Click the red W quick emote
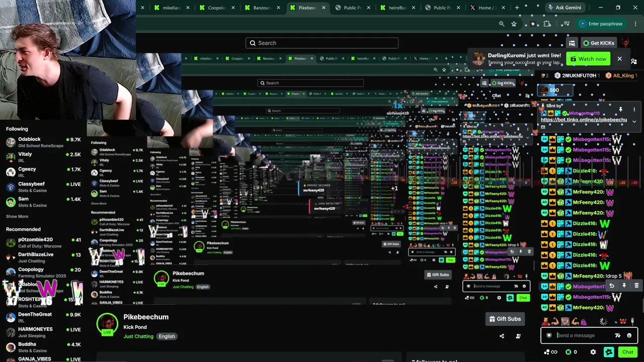 [x=623, y=321]
